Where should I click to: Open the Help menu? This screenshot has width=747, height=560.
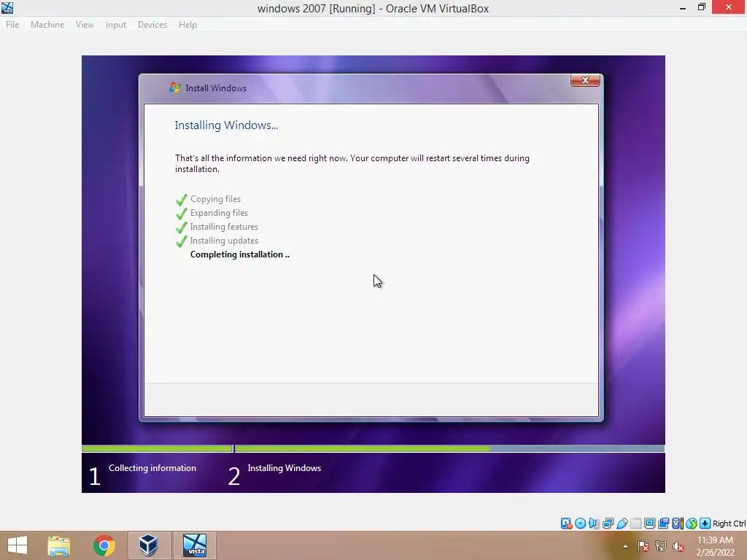[187, 25]
